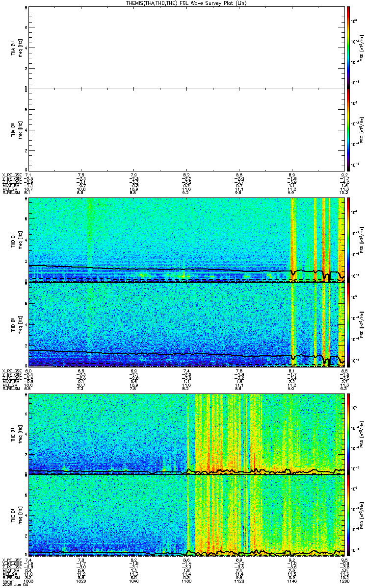Select the empty THA B-perpendicular spectrogram panel
This screenshot has height=588, width=368.
[x=186, y=47]
